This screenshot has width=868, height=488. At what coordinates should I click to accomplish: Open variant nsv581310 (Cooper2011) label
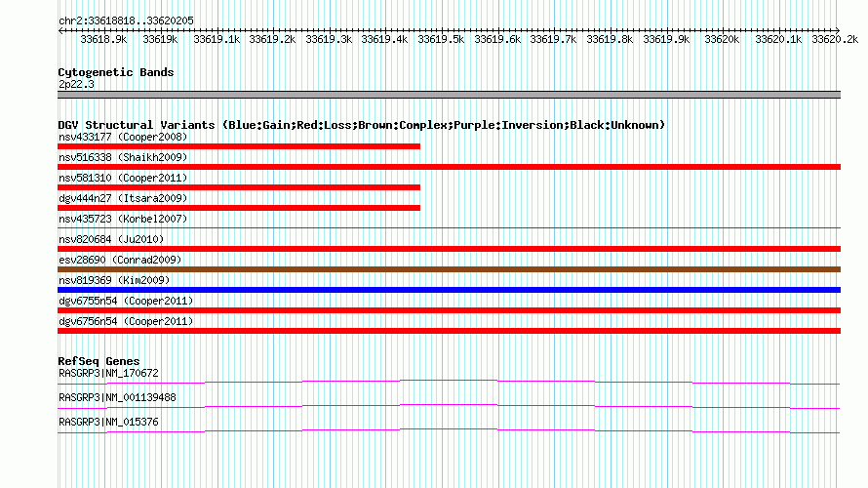tap(123, 178)
